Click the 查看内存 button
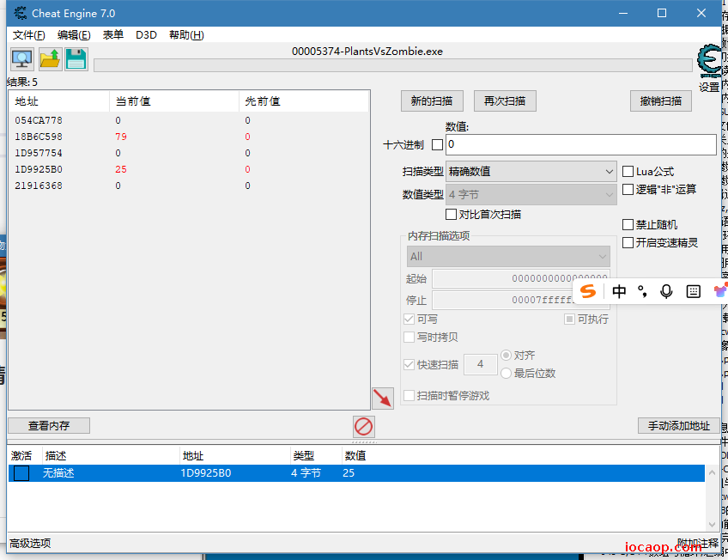Viewport: 728px width, 560px height. (49, 425)
